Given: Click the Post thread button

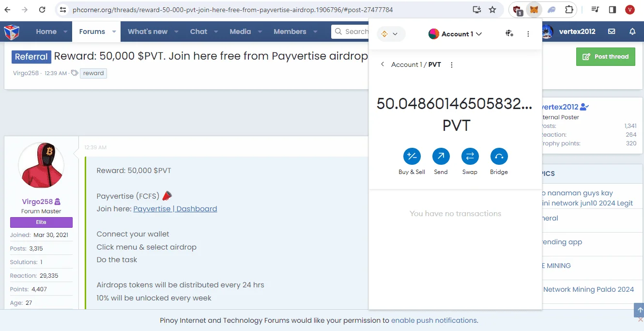Looking at the screenshot, I should pos(606,57).
